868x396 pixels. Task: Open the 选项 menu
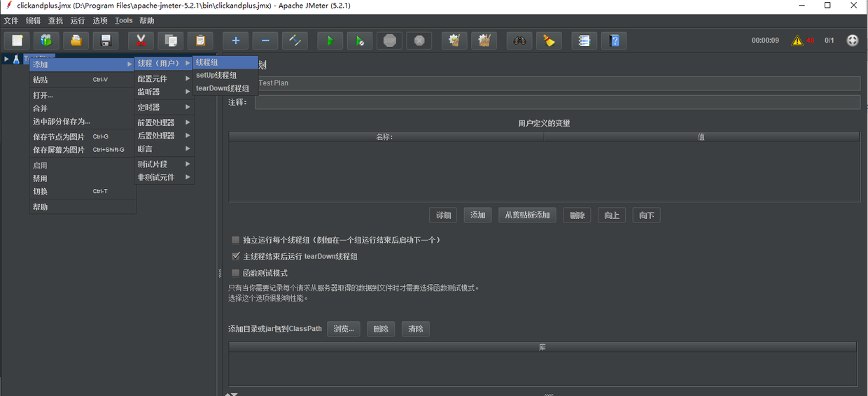pos(101,21)
